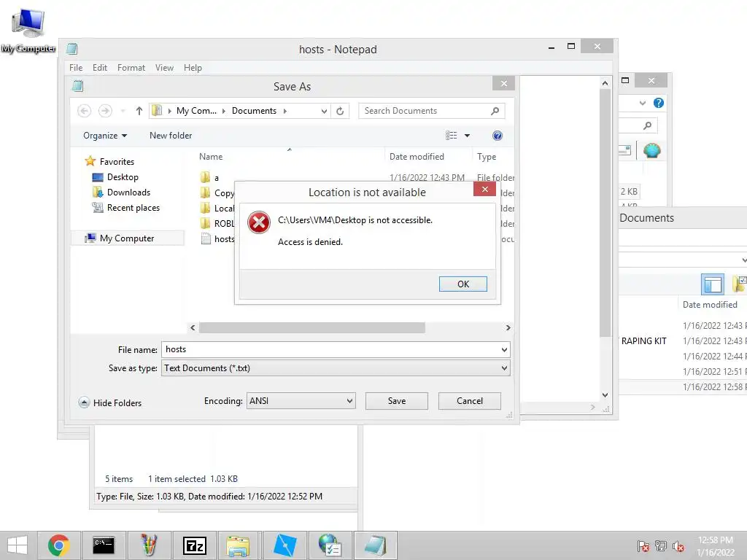Image resolution: width=747 pixels, height=560 pixels.
Task: Open the pencil cup app on taskbar
Action: [149, 545]
